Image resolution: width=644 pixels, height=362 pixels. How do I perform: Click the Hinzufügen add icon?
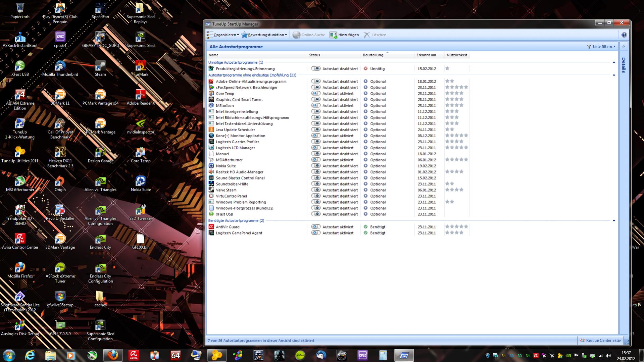point(333,35)
